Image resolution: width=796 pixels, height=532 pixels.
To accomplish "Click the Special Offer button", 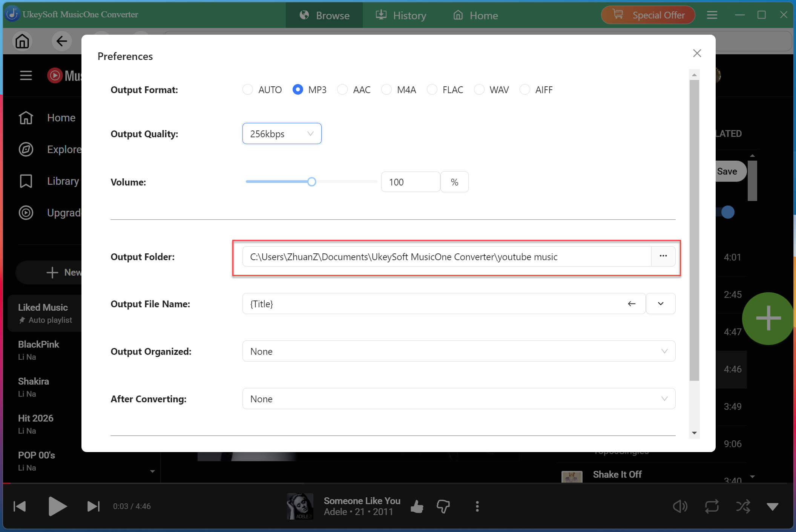I will pyautogui.click(x=648, y=15).
